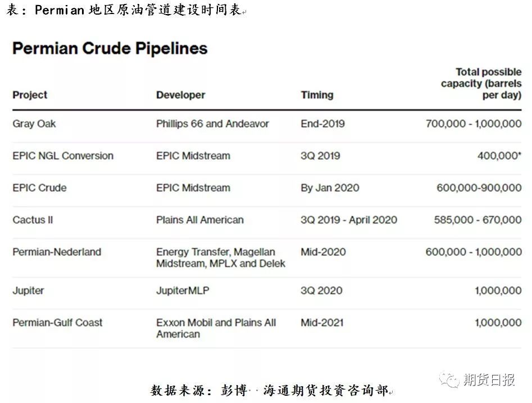Click the 'EPIC Crude' project cell
This screenshot has width=532, height=403.
coord(39,188)
